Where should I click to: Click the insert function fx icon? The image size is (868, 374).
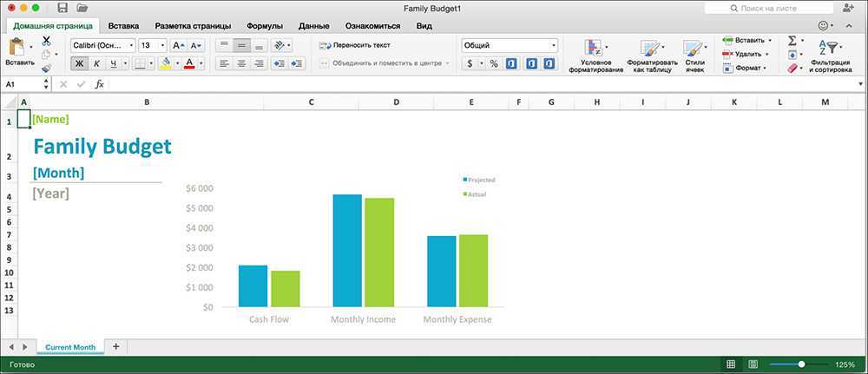100,84
